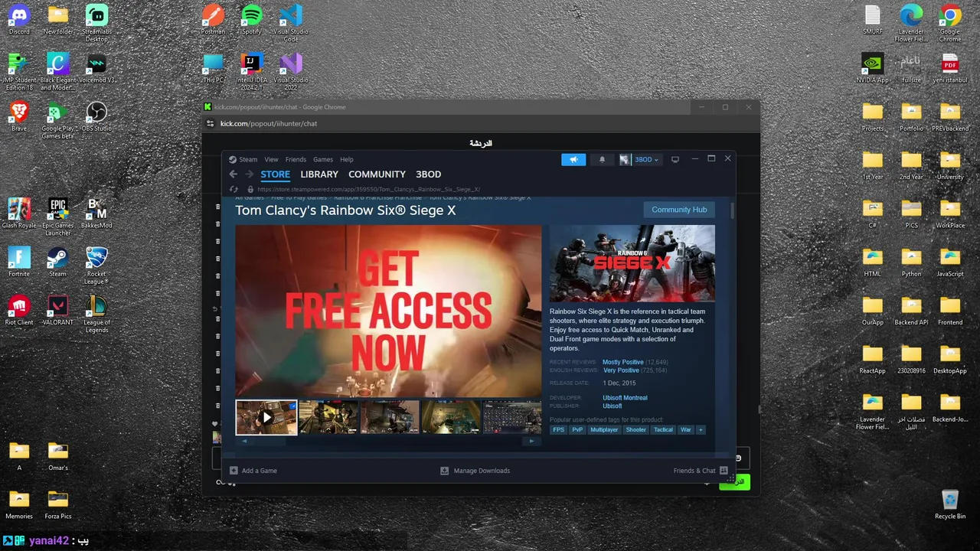This screenshot has width=980, height=551.
Task: Click the Shooter tag
Action: 636,430
